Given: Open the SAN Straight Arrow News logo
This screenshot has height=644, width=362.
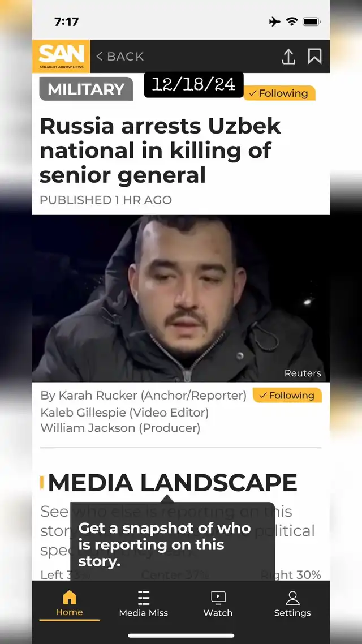Looking at the screenshot, I should pyautogui.click(x=61, y=56).
